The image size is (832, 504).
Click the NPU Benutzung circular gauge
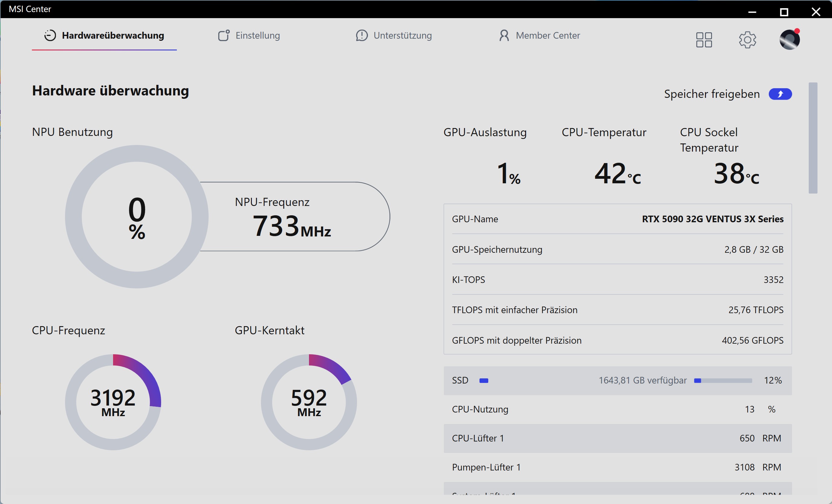[137, 217]
